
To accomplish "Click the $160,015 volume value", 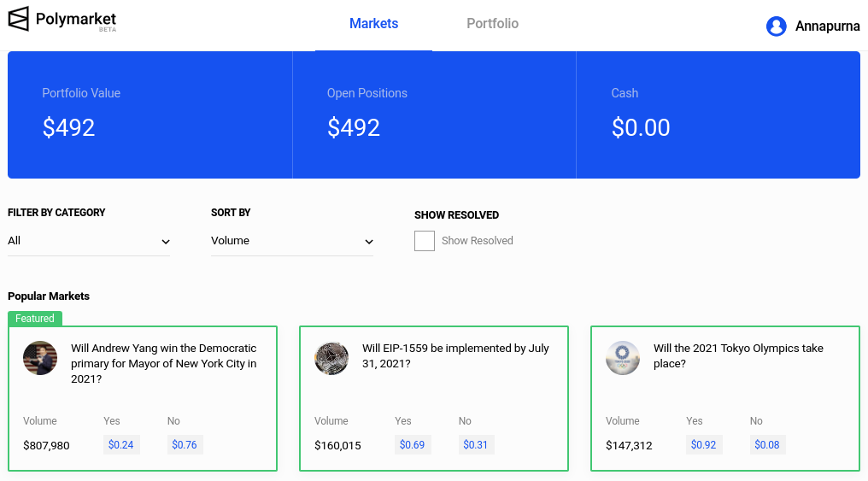I will click(337, 446).
